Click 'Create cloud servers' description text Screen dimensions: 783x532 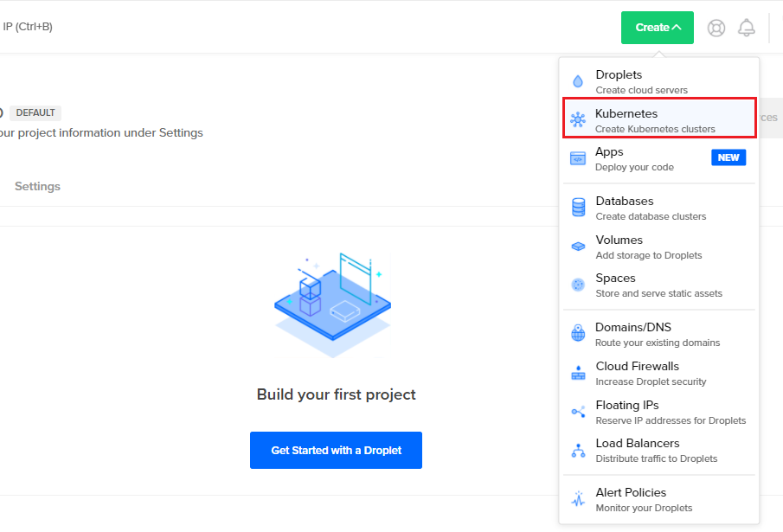(642, 90)
